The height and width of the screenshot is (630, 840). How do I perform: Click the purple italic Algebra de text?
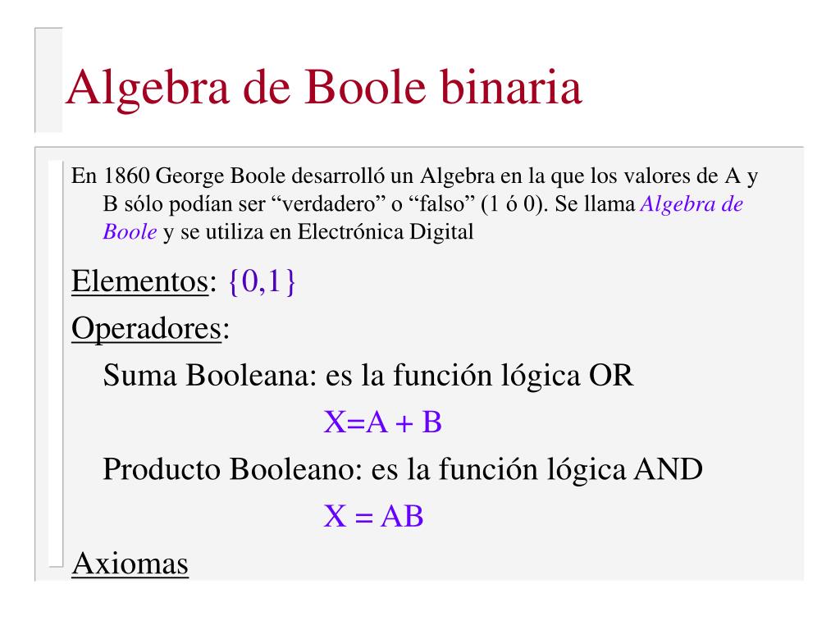(x=692, y=204)
